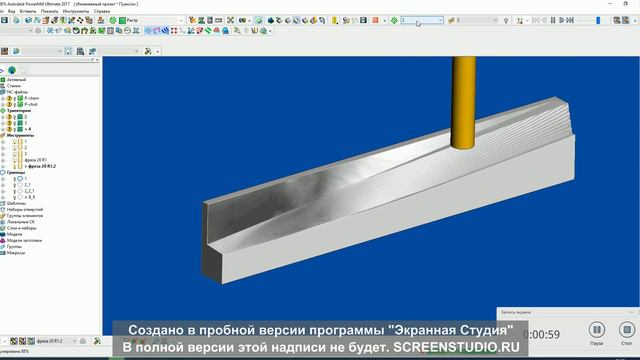Click the Save project floppy icon
Screen dimensions: 640x360
click(4, 20)
